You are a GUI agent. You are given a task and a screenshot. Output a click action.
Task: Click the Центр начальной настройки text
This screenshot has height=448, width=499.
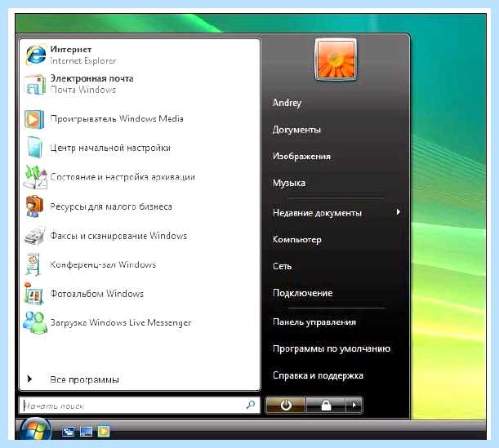click(x=110, y=148)
